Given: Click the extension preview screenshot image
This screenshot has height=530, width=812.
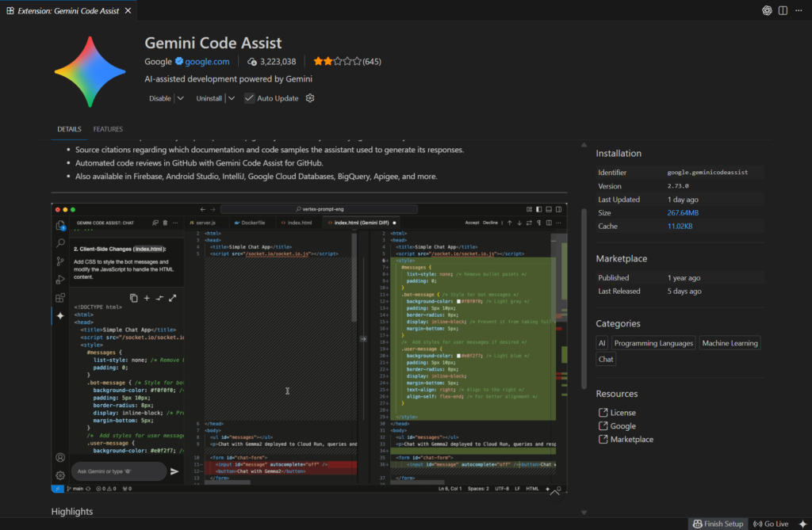Looking at the screenshot, I should click(x=309, y=349).
